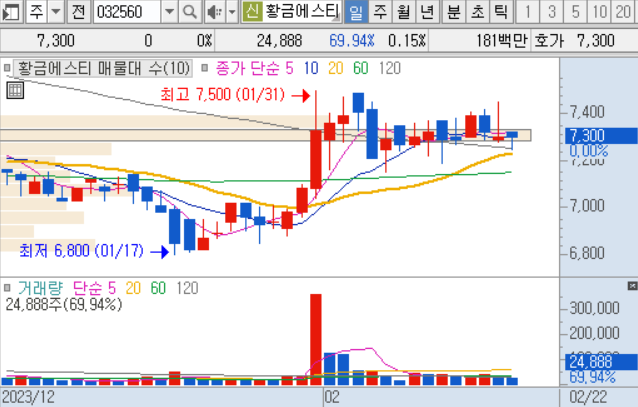Click the magnifier search icon
This screenshot has width=638, height=407.
point(190,12)
